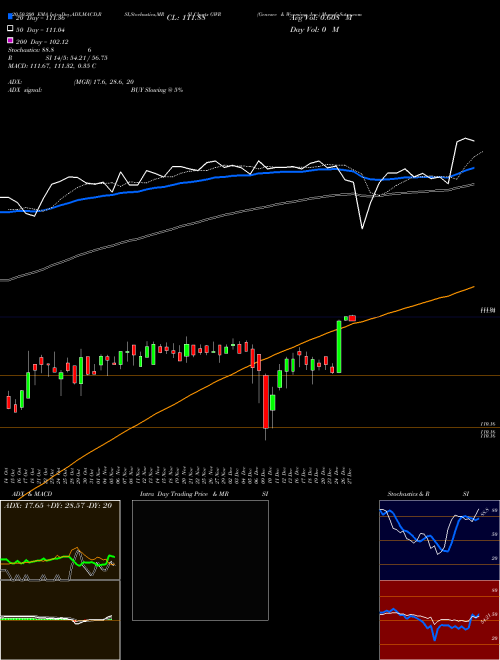
Task: Open the MACD histogram panel below ADX
Action: (x=60, y=620)
